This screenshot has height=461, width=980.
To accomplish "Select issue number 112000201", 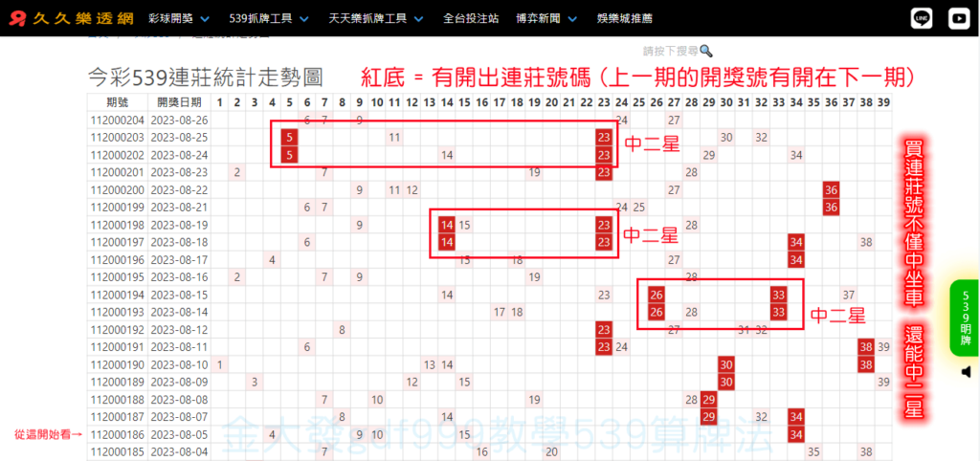I will click(x=117, y=172).
